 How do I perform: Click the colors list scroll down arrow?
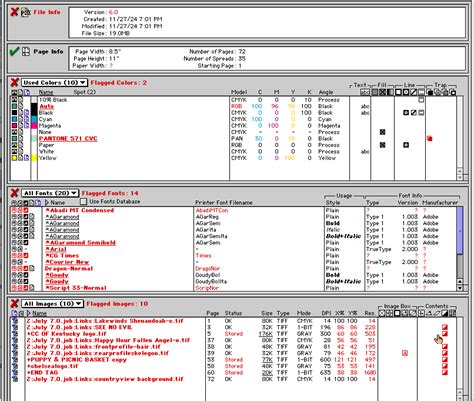pos(460,178)
